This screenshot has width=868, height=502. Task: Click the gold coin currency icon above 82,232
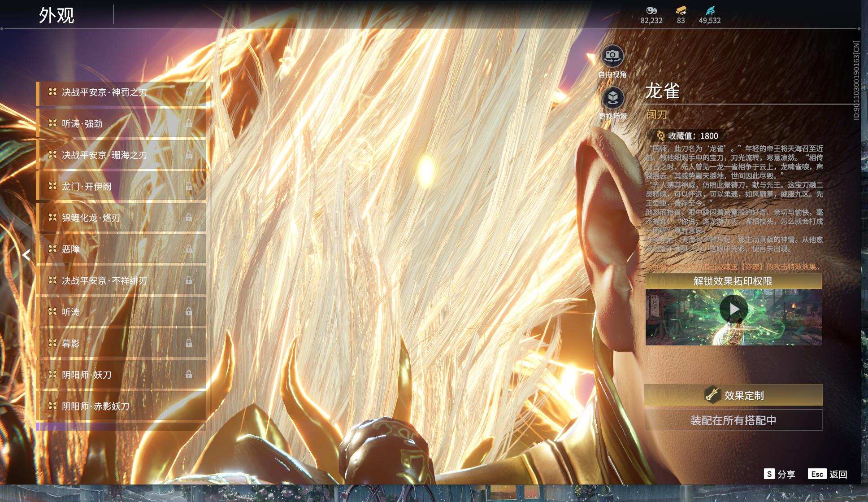[651, 10]
